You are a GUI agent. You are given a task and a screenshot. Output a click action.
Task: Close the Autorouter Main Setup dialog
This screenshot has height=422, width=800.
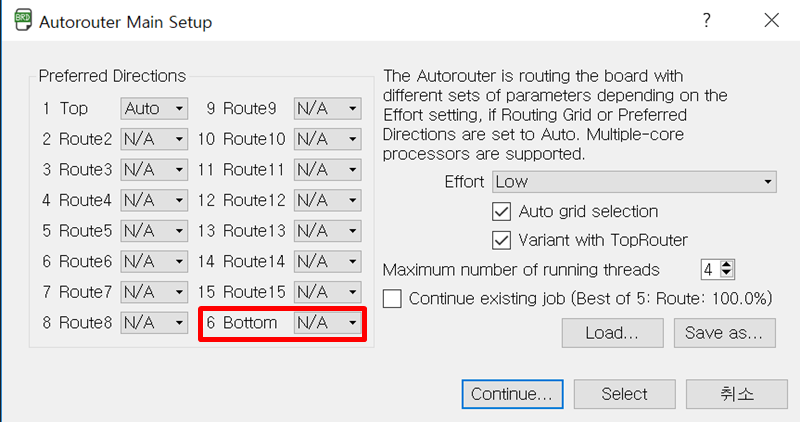point(771,20)
